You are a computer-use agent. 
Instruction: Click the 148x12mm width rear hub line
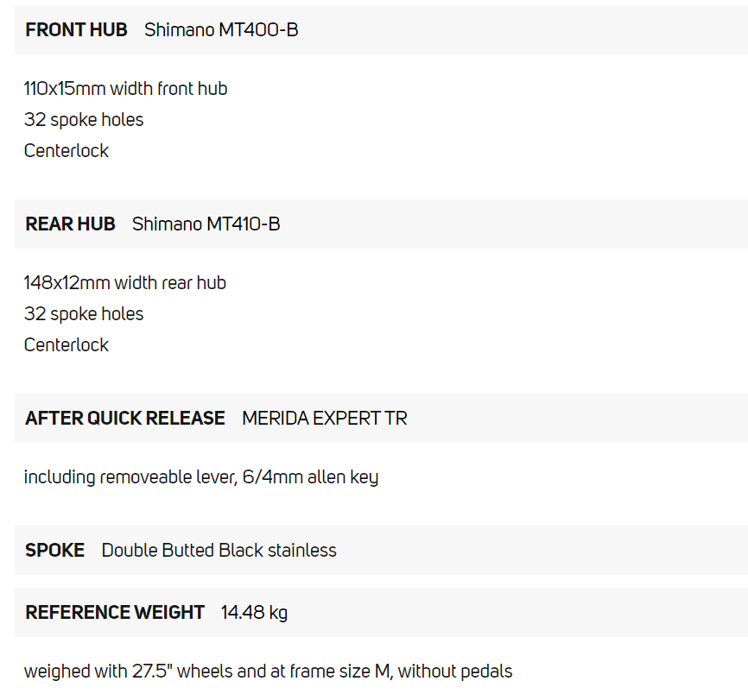click(x=124, y=283)
